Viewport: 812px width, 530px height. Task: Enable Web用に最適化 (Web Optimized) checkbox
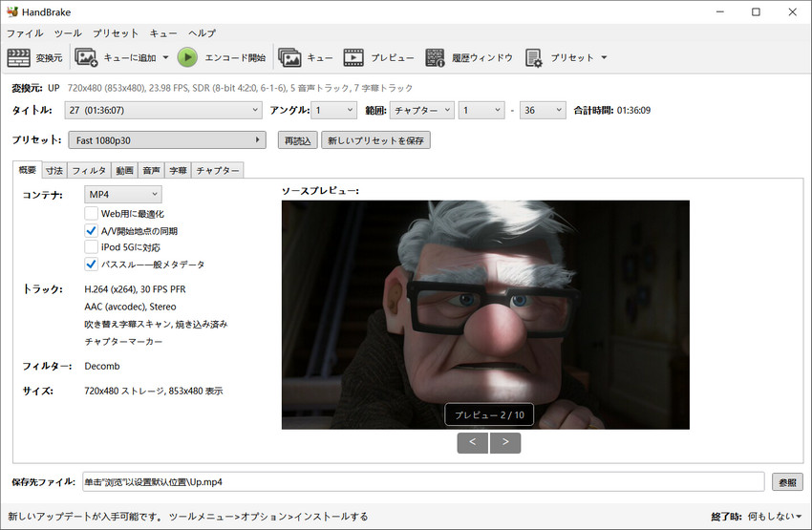[x=91, y=213]
